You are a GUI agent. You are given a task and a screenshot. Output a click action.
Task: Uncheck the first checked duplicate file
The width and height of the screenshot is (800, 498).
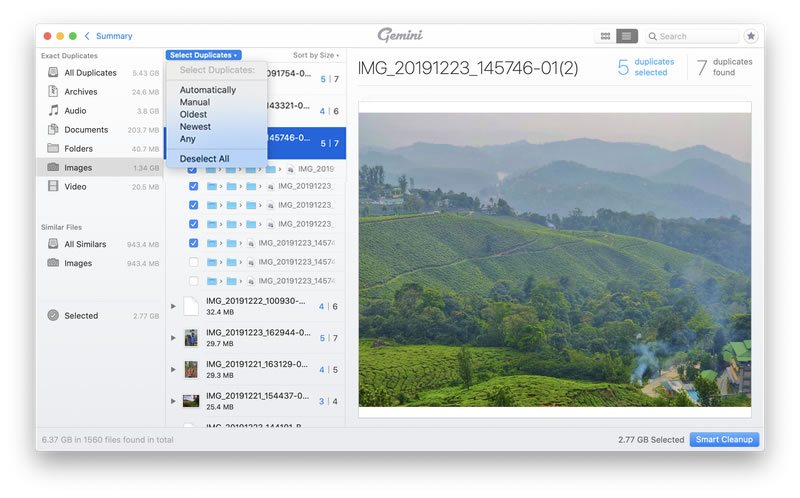(x=193, y=169)
